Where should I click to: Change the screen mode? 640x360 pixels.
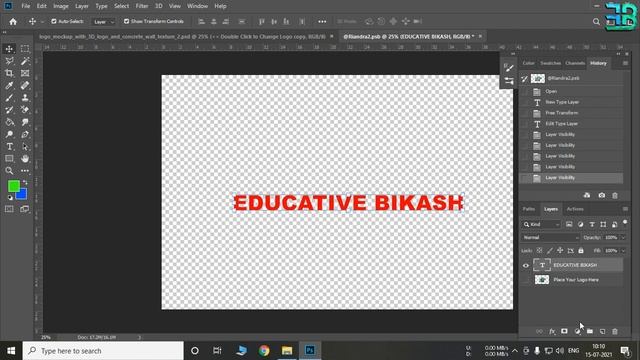(x=25, y=209)
